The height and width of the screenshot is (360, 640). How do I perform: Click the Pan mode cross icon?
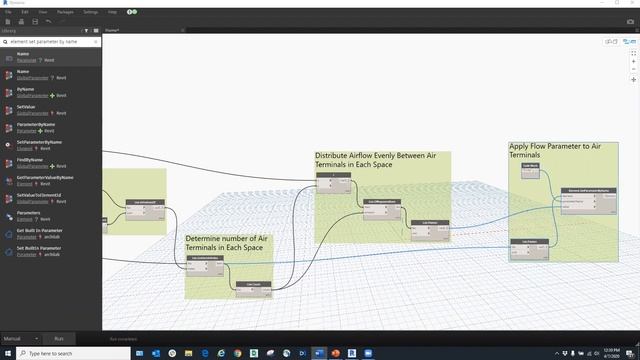(x=633, y=80)
